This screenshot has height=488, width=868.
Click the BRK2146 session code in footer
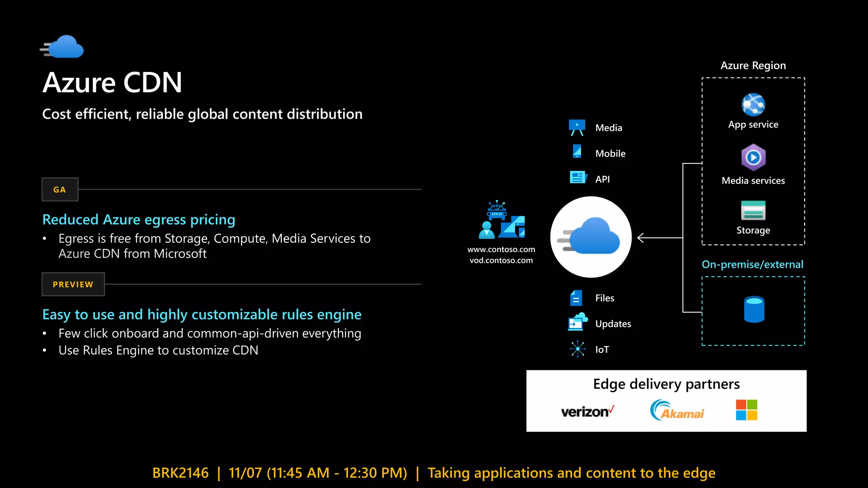pos(181,473)
